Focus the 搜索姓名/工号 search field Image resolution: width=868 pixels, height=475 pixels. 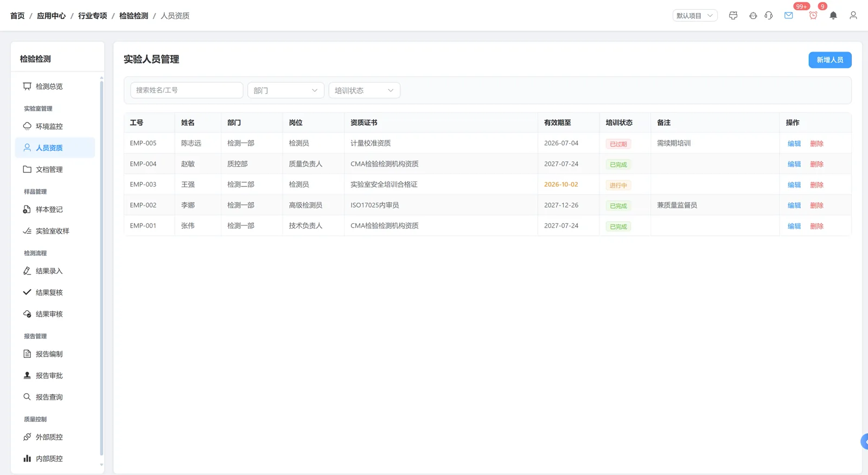[187, 90]
